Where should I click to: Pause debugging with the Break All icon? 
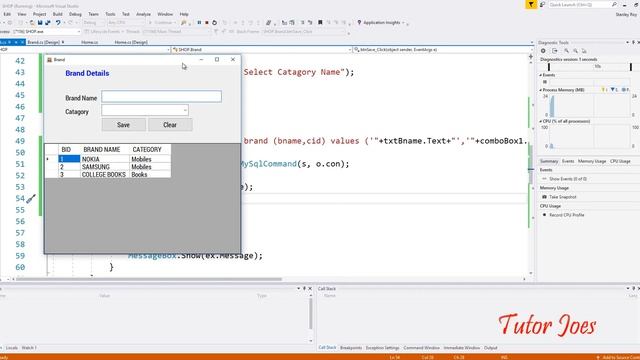pyautogui.click(x=199, y=22)
